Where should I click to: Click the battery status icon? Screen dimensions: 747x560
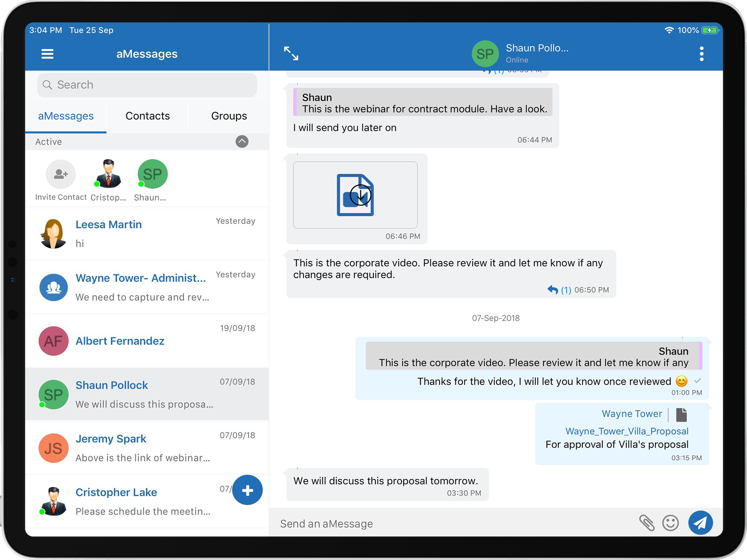tap(710, 30)
